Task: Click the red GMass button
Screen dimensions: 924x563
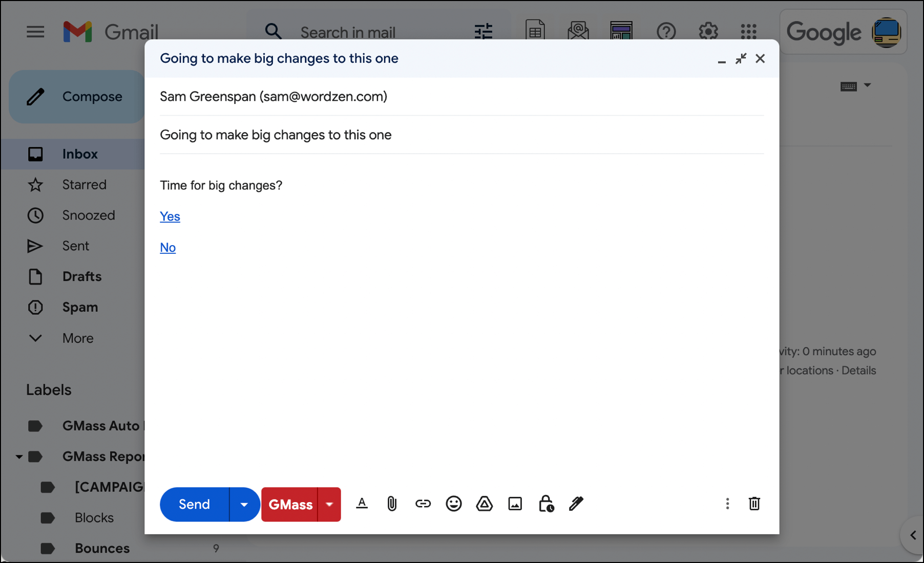Action: coord(290,504)
